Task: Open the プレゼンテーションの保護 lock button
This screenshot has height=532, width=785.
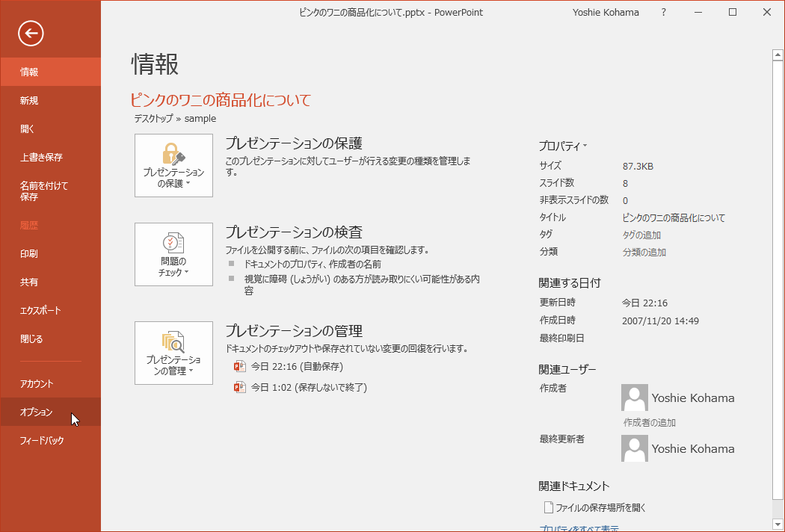Action: point(173,165)
